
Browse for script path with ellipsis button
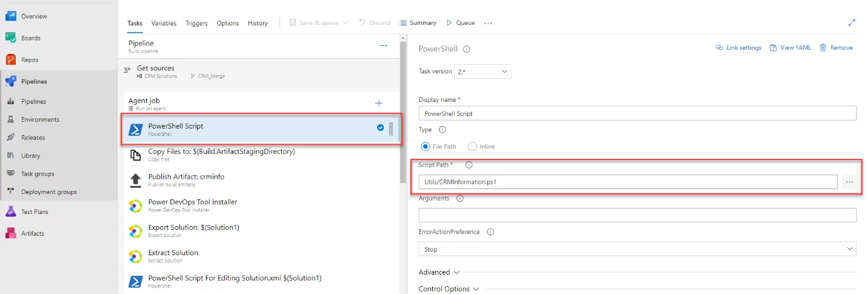point(849,181)
